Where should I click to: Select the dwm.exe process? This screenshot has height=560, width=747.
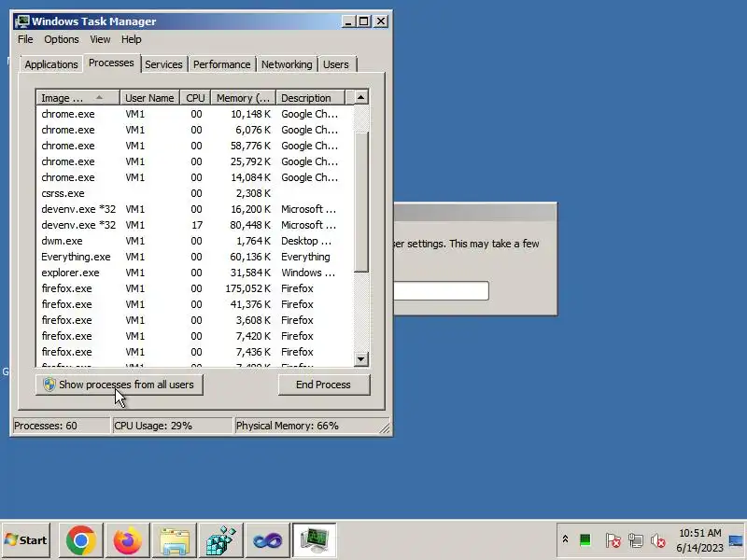tap(195, 241)
